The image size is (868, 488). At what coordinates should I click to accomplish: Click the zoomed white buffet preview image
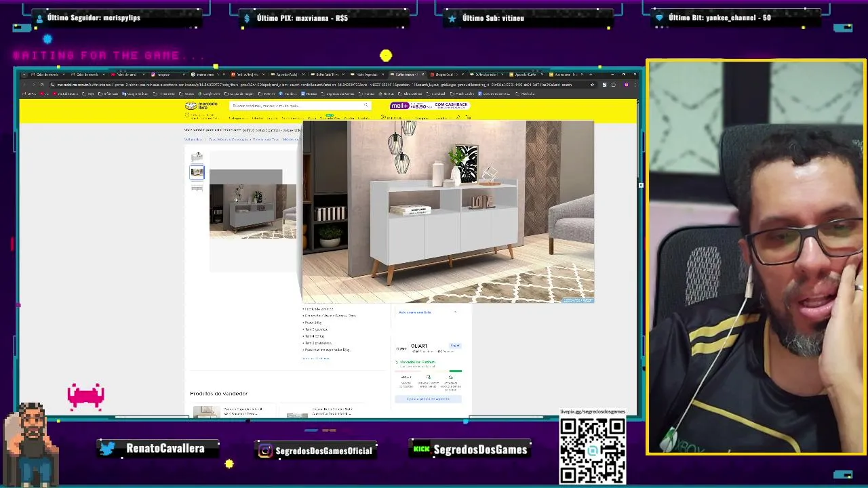click(448, 211)
